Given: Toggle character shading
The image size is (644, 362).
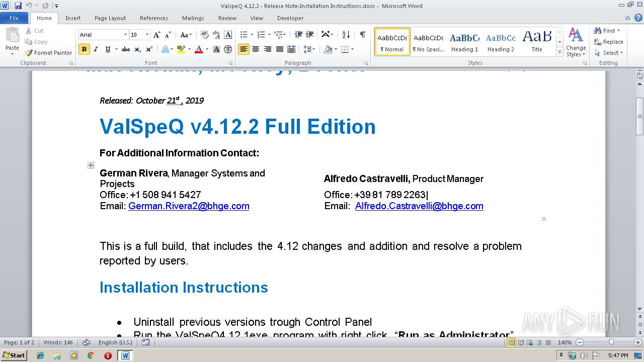Looking at the screenshot, I should pyautogui.click(x=216, y=49).
